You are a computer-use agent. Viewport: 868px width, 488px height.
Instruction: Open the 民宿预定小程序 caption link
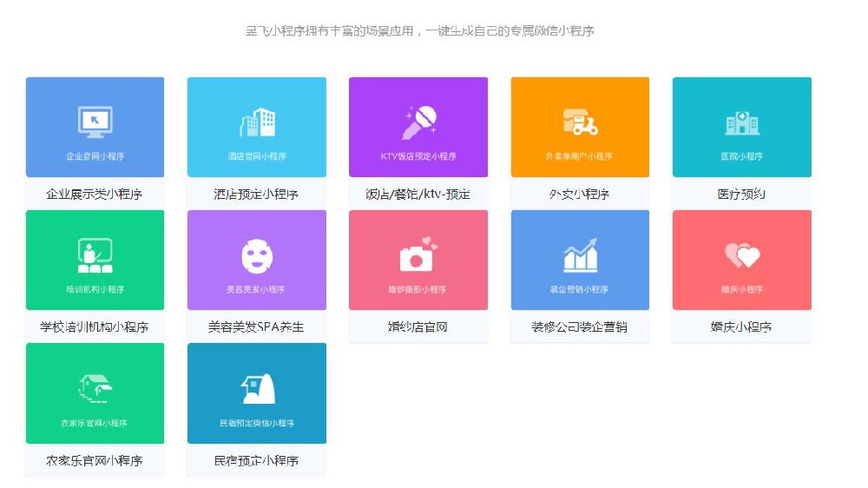pos(256,461)
